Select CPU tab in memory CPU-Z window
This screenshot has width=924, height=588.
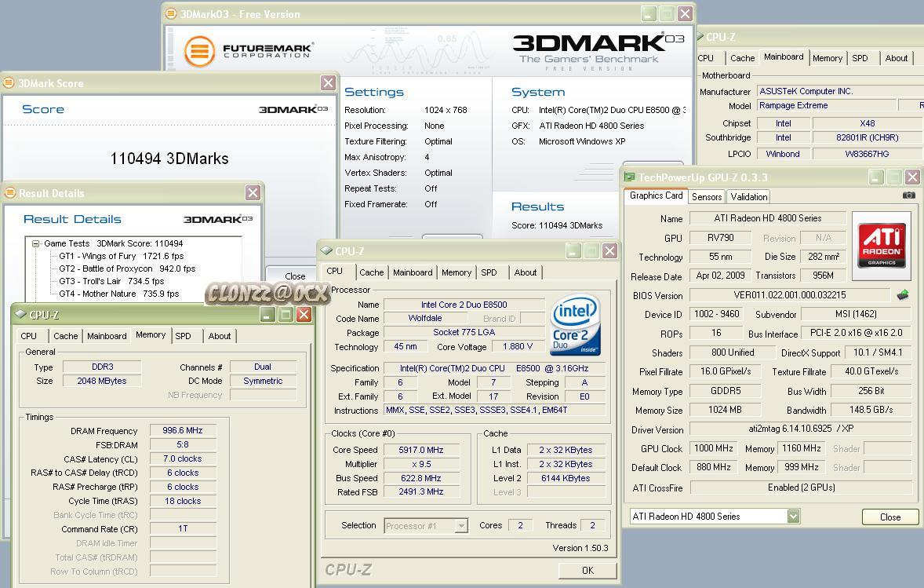point(28,336)
